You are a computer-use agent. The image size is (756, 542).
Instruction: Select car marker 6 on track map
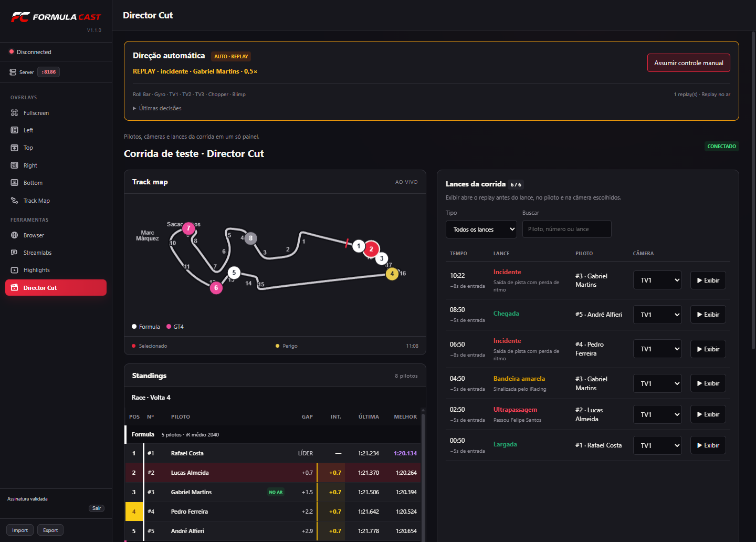point(216,288)
